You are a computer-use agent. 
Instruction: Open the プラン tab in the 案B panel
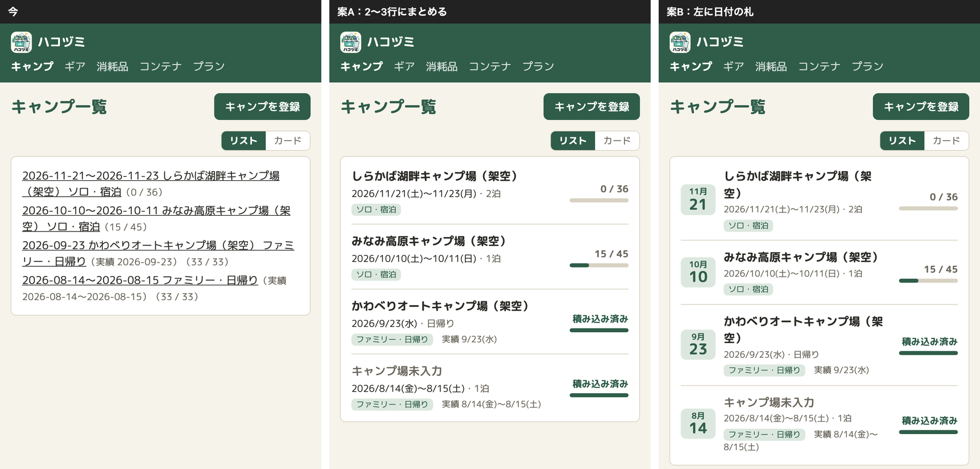click(x=867, y=66)
